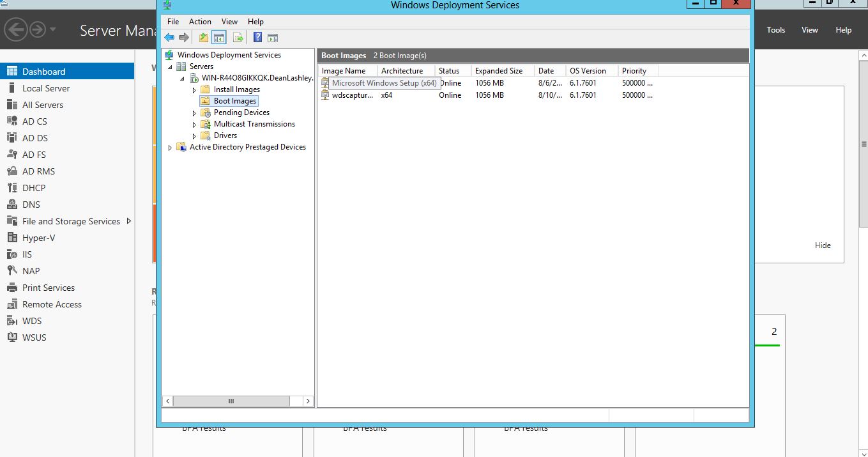This screenshot has height=457, width=868.
Task: Collapse the Servers tree node
Action: pyautogui.click(x=170, y=66)
